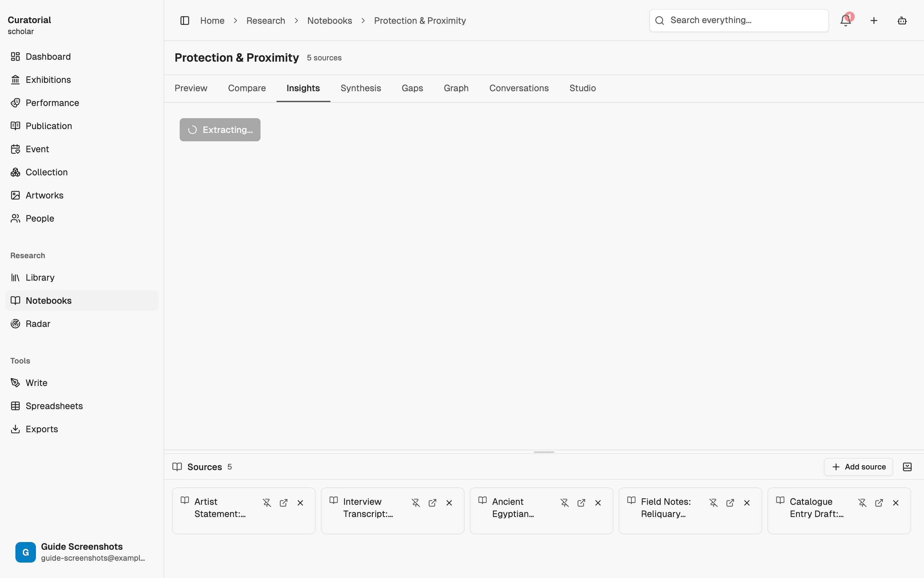Unpin the Artist Statement source
Image resolution: width=924 pixels, height=578 pixels.
point(267,503)
